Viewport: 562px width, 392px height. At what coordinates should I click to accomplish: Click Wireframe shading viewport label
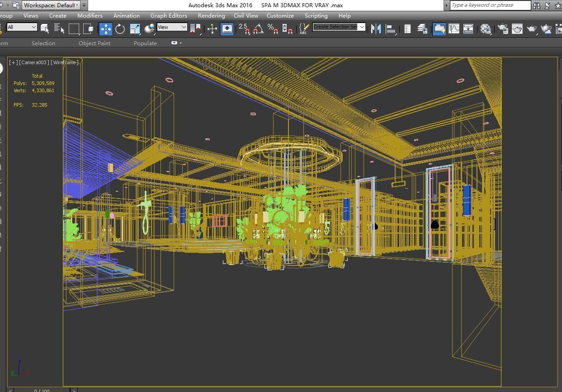(65, 62)
